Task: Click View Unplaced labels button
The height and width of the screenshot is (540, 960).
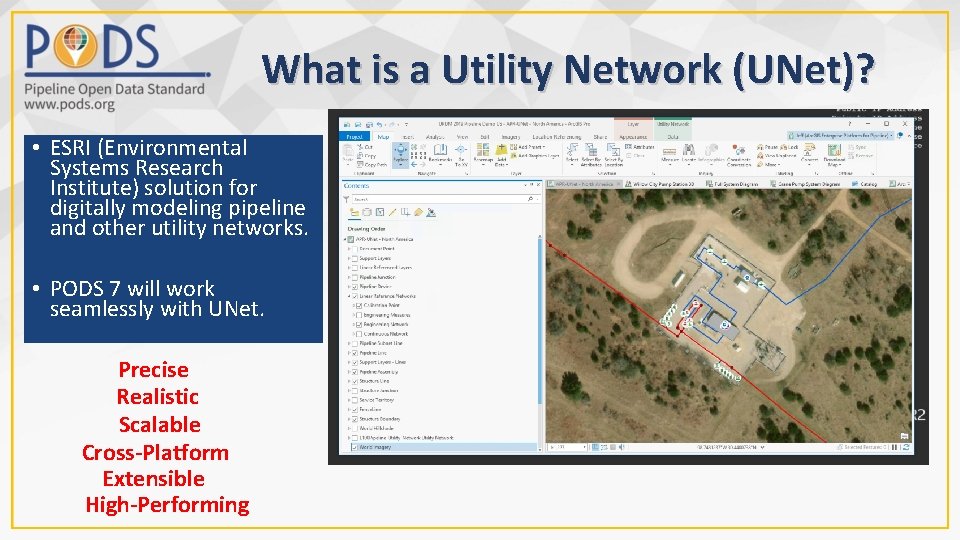Action: tap(776, 156)
